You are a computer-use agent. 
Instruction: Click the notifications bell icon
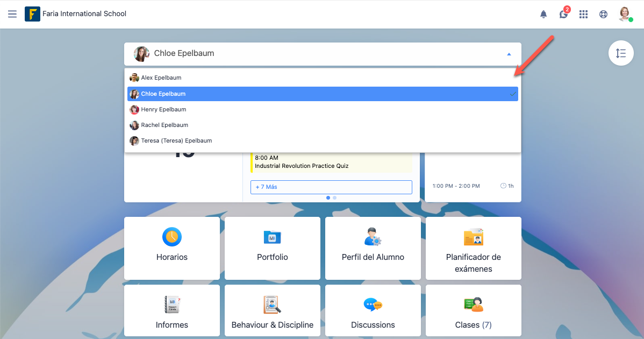click(543, 15)
